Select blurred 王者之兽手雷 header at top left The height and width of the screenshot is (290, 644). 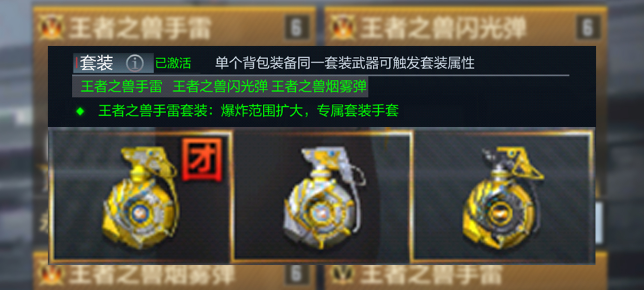pyautogui.click(x=140, y=28)
